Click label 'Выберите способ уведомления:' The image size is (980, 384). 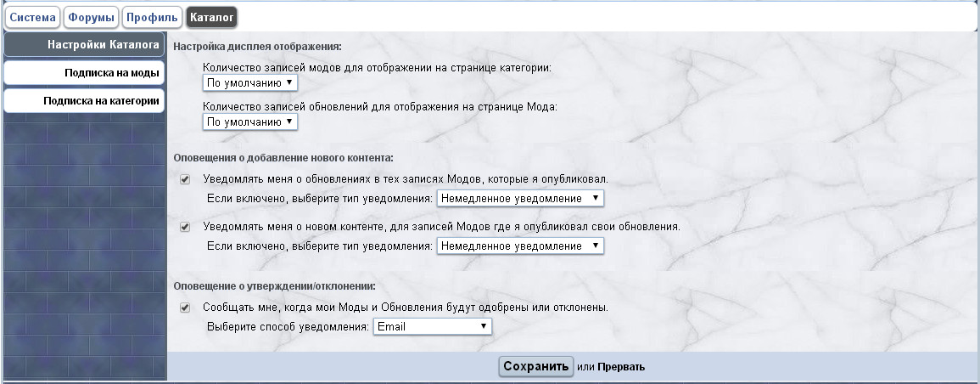click(288, 326)
